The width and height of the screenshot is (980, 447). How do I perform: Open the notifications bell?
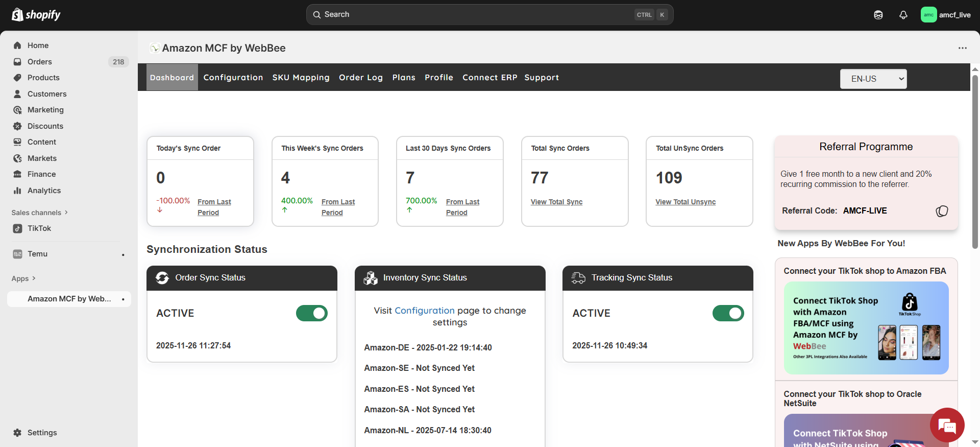[x=903, y=15]
